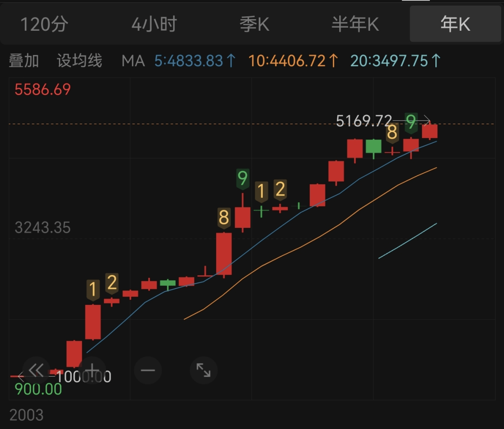The width and height of the screenshot is (504, 429).
Task: Select the 4小时 chart tab
Action: (x=154, y=24)
